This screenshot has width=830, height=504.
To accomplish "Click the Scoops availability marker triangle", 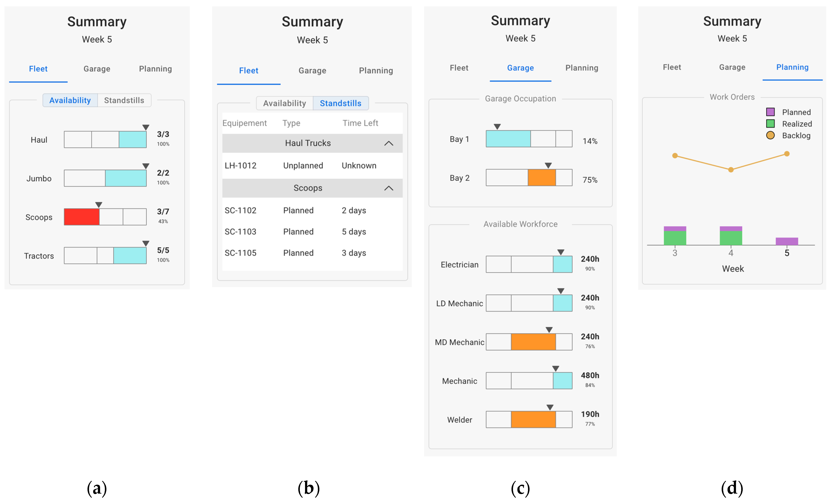I will 98,205.
